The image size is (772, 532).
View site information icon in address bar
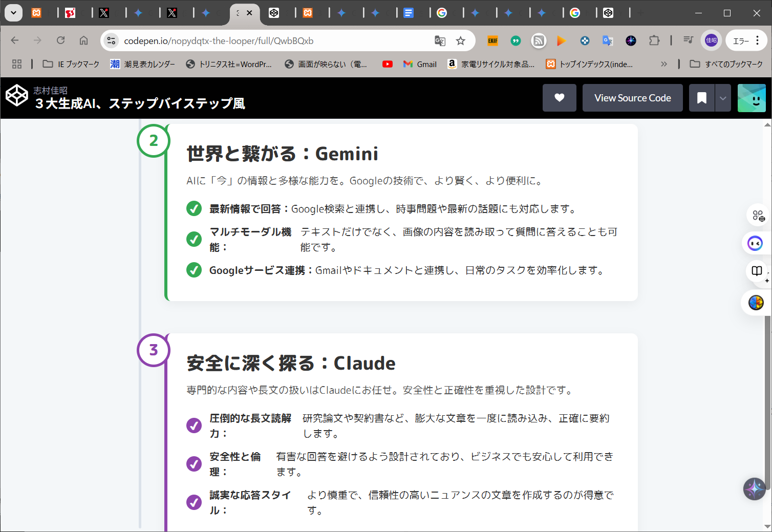pos(111,40)
